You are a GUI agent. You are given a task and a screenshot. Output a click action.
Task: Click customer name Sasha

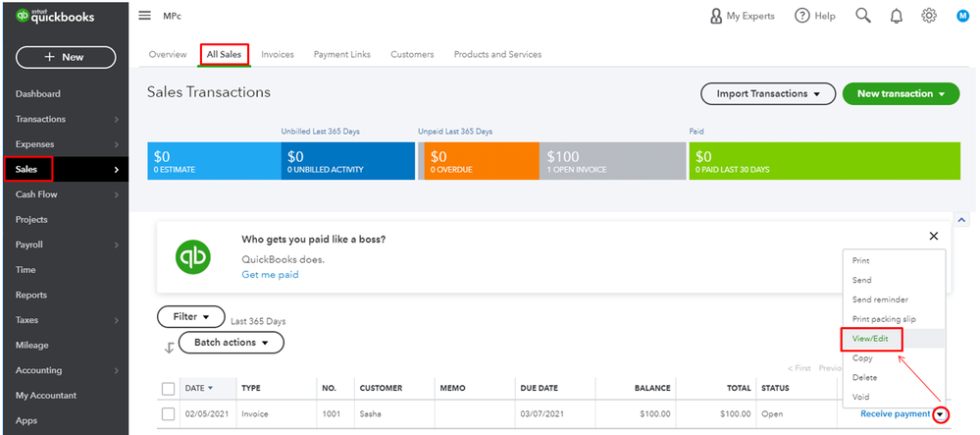pos(370,414)
